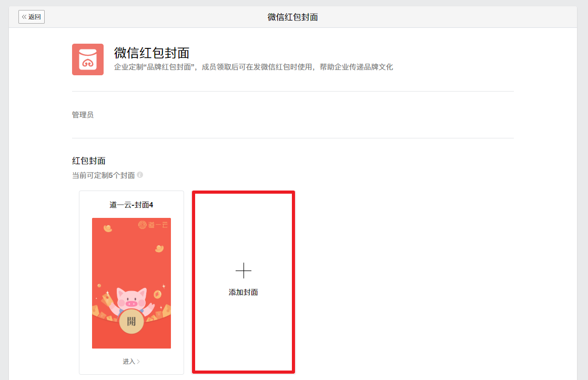Click the info icon beside 当前可定制5个封面
Viewport: 588px width, 380px height.
point(140,175)
